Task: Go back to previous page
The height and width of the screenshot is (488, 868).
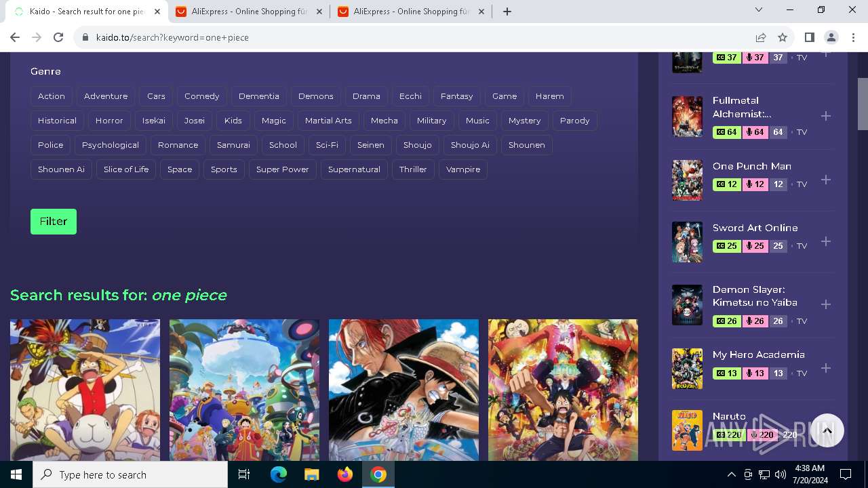Action: (x=15, y=37)
